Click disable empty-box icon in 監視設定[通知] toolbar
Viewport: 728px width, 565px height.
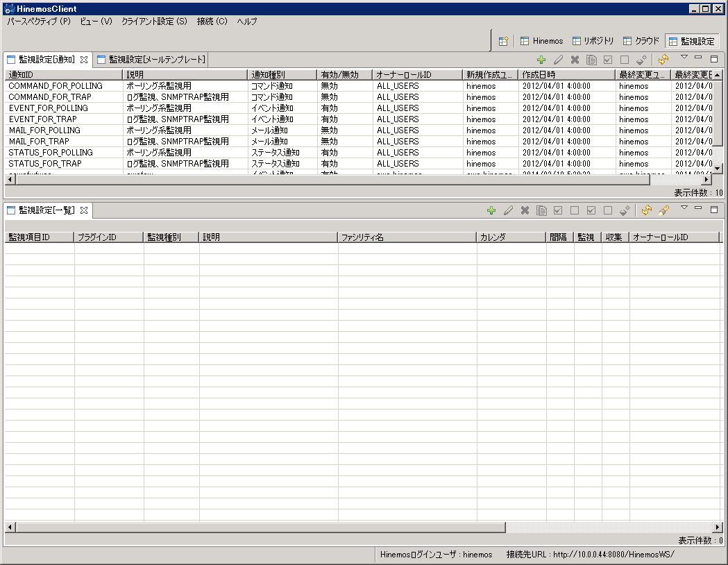click(x=625, y=60)
